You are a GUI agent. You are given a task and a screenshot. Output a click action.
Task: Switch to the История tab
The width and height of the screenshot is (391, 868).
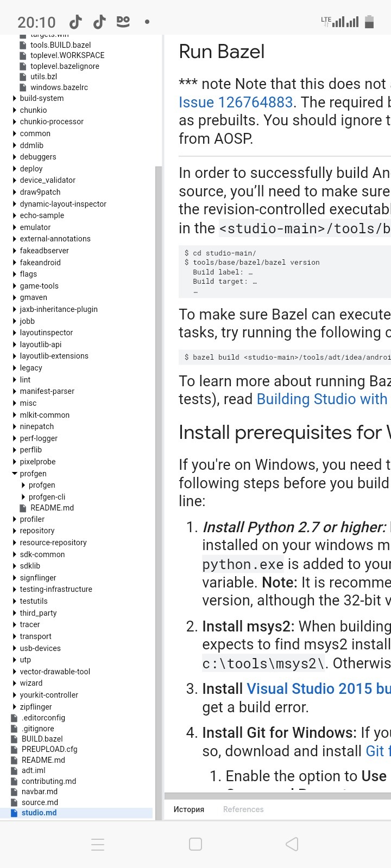tap(189, 809)
